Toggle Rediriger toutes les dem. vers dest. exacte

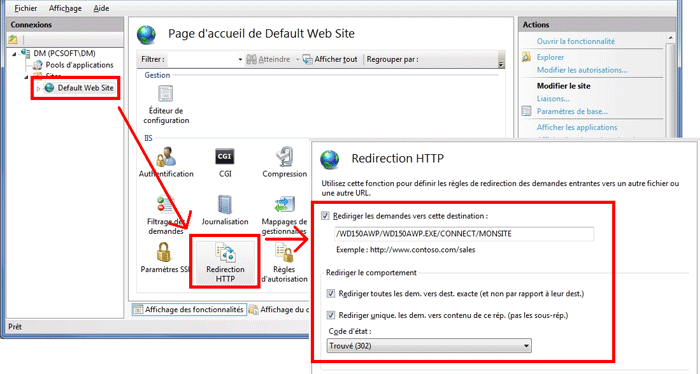[x=330, y=294]
